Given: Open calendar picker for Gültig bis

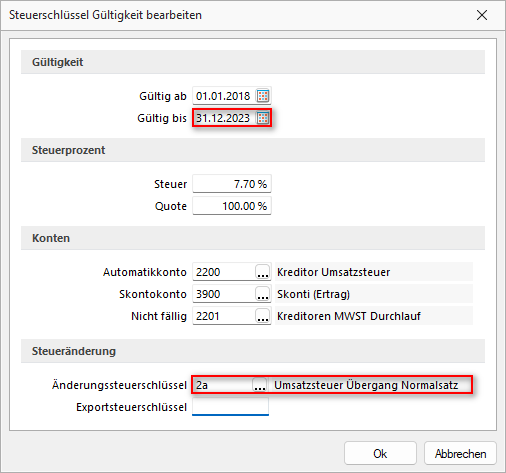Looking at the screenshot, I should pyautogui.click(x=263, y=118).
